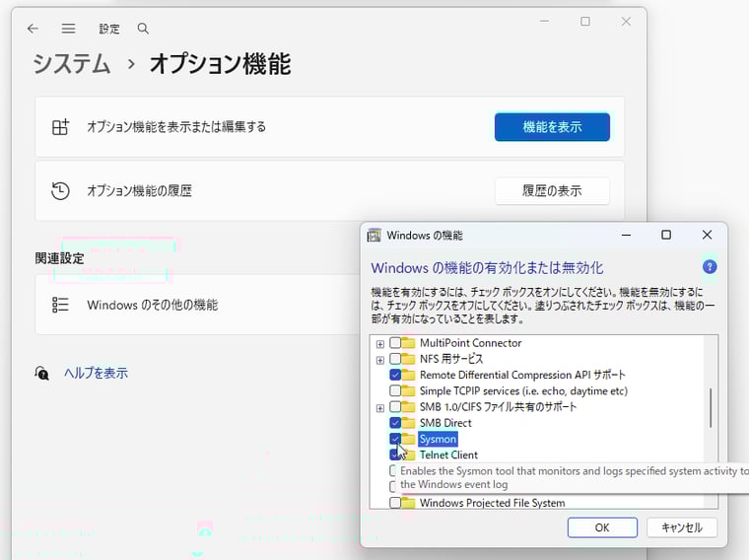Screen dimensions: 749x560
Task: Click キャンセル in Windows Features dialog
Action: [x=682, y=527]
